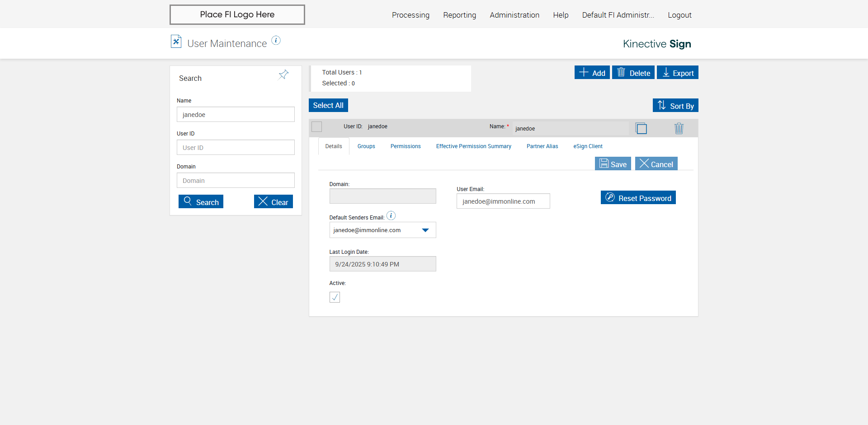The image size is (868, 425).
Task: Pin the Search panel
Action: pyautogui.click(x=283, y=75)
